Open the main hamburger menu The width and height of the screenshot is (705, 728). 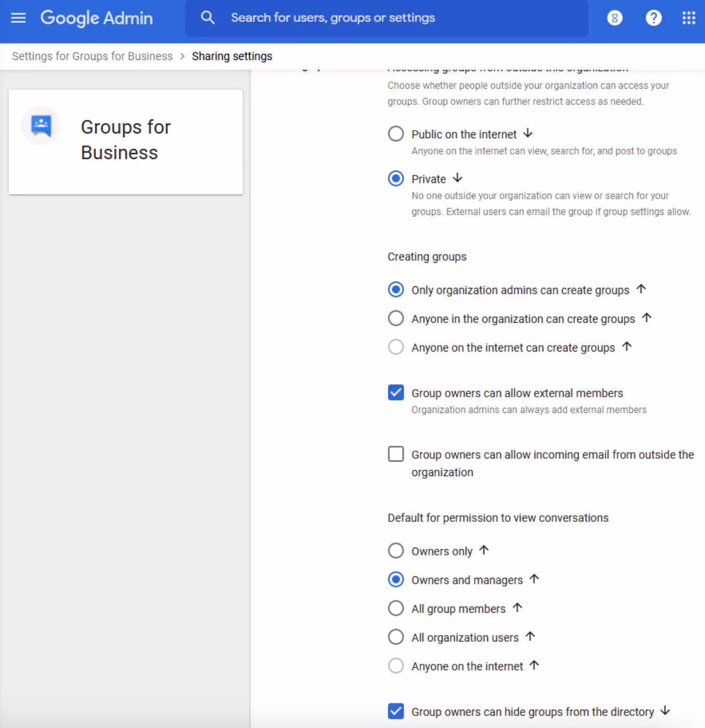18,18
